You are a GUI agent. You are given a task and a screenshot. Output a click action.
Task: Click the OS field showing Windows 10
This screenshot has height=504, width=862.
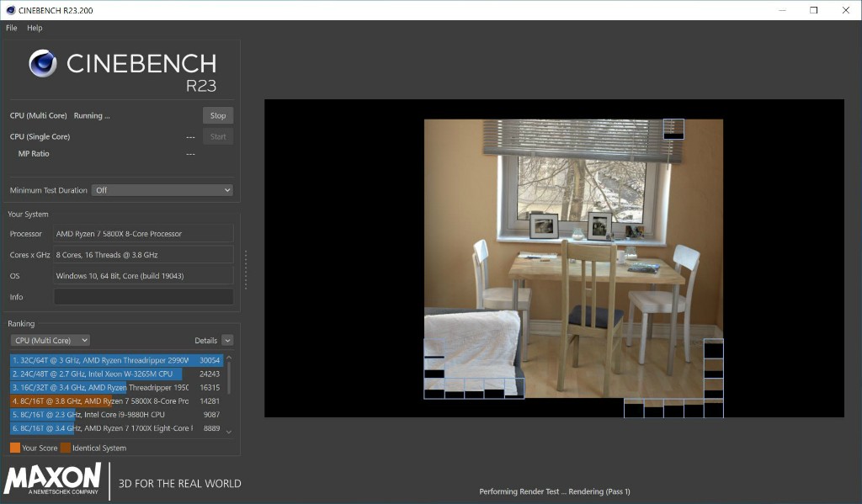(143, 276)
